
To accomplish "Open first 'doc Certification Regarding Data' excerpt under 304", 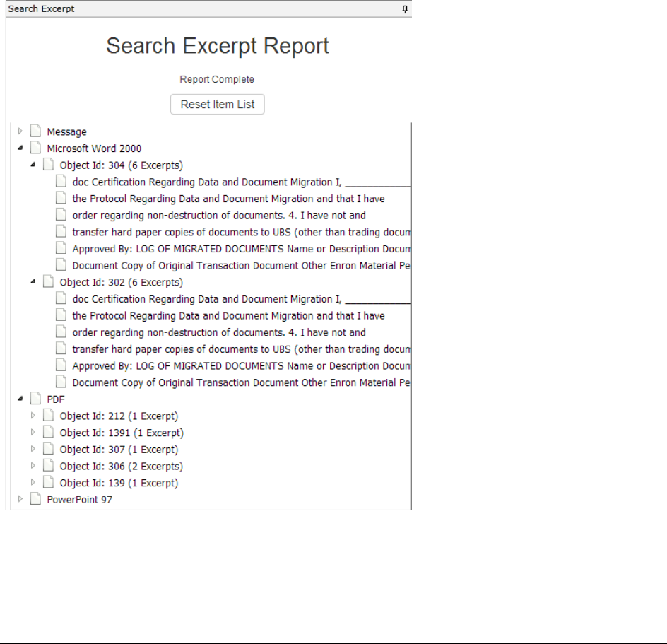I will click(x=241, y=182).
